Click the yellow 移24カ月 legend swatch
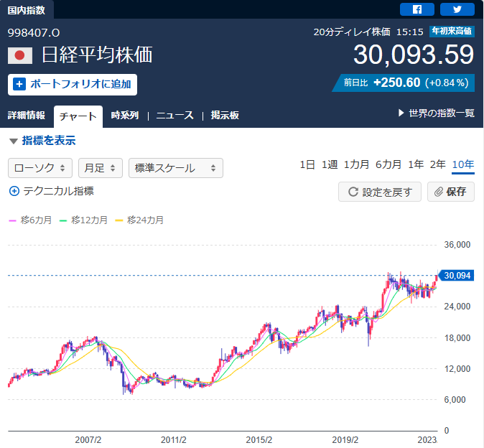The width and height of the screenshot is (484, 448). click(x=118, y=220)
